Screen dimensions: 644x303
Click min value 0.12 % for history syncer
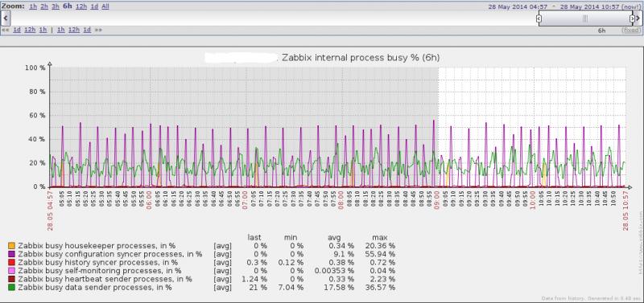(x=290, y=263)
